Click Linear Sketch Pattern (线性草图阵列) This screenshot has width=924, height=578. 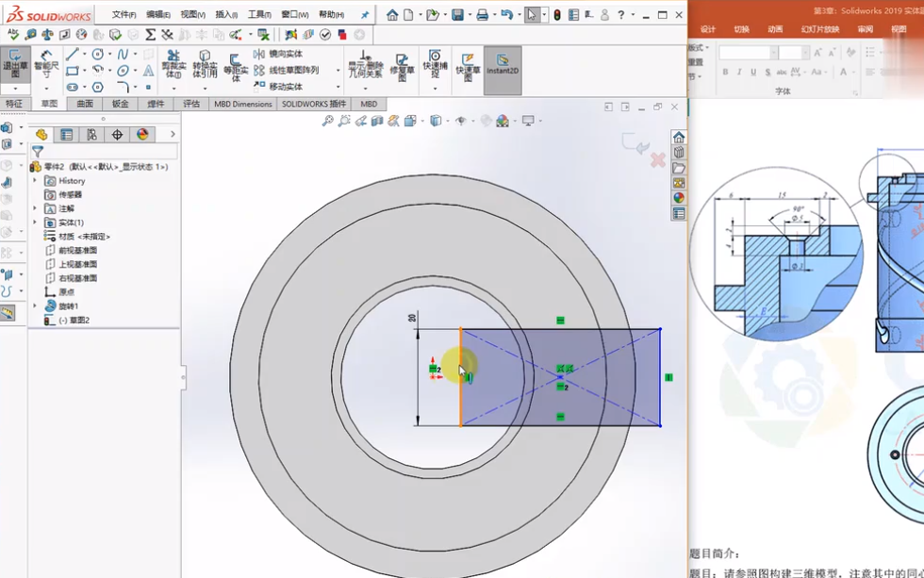tap(287, 70)
